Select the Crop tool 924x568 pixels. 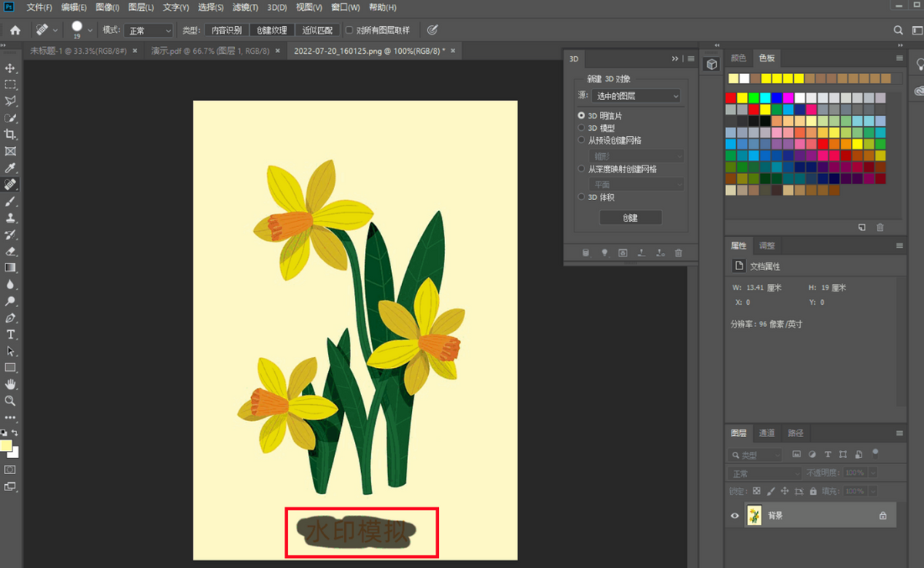tap(11, 135)
